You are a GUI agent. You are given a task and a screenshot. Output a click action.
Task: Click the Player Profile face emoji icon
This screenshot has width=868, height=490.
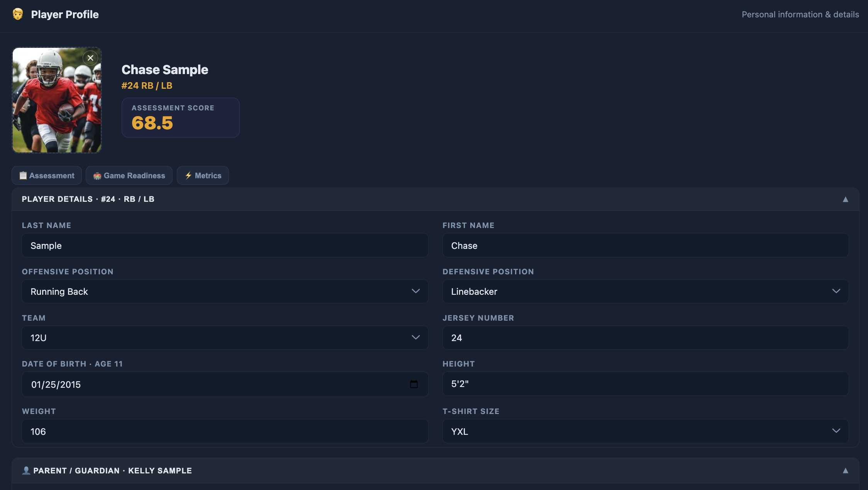[18, 14]
